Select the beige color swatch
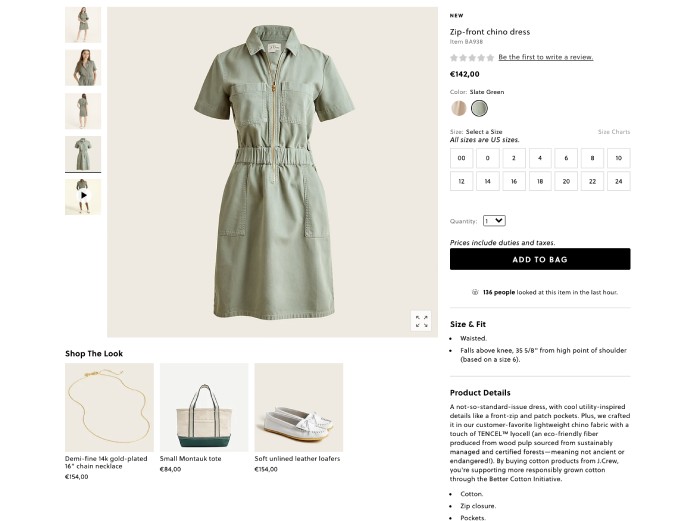Viewport: 700px width, 521px height. click(458, 108)
